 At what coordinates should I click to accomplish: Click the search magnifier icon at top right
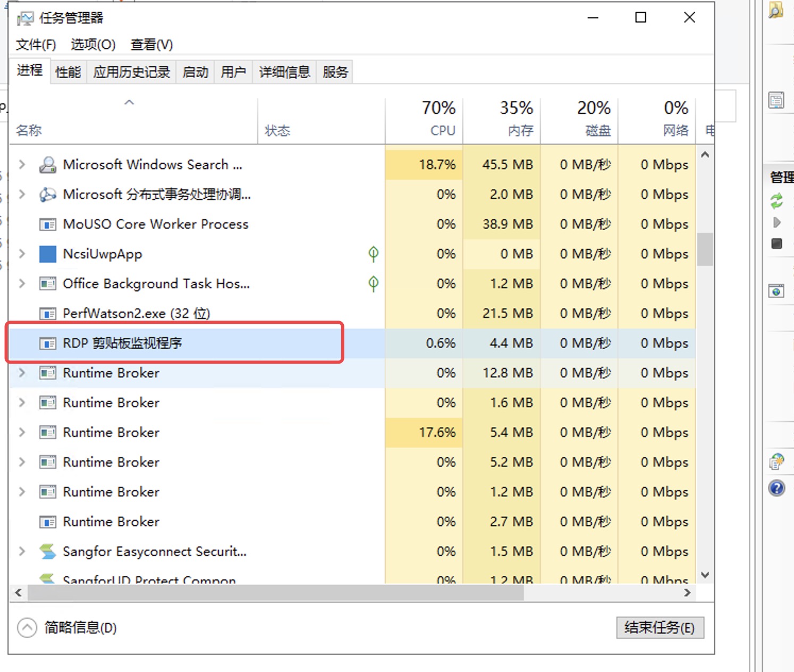(x=778, y=10)
